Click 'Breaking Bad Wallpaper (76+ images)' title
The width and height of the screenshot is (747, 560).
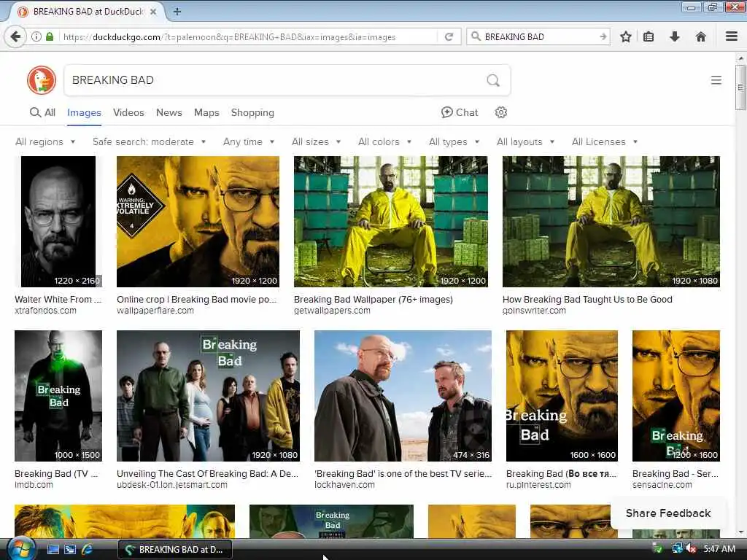(x=373, y=300)
